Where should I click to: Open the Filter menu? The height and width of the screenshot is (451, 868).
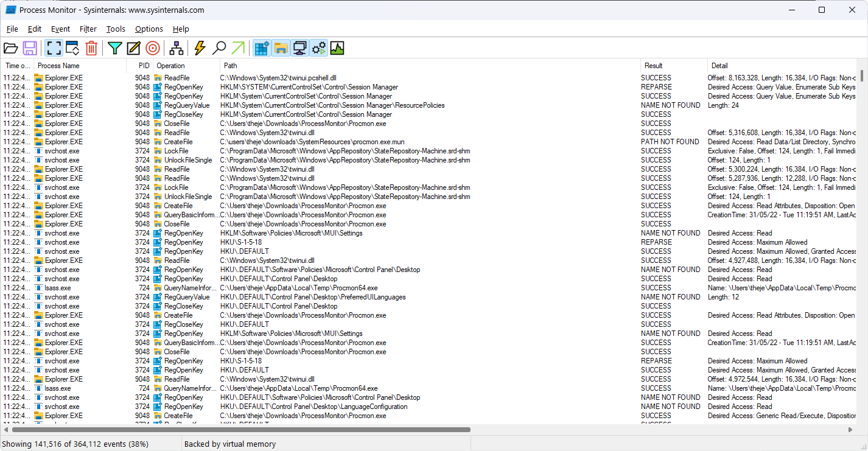click(88, 29)
